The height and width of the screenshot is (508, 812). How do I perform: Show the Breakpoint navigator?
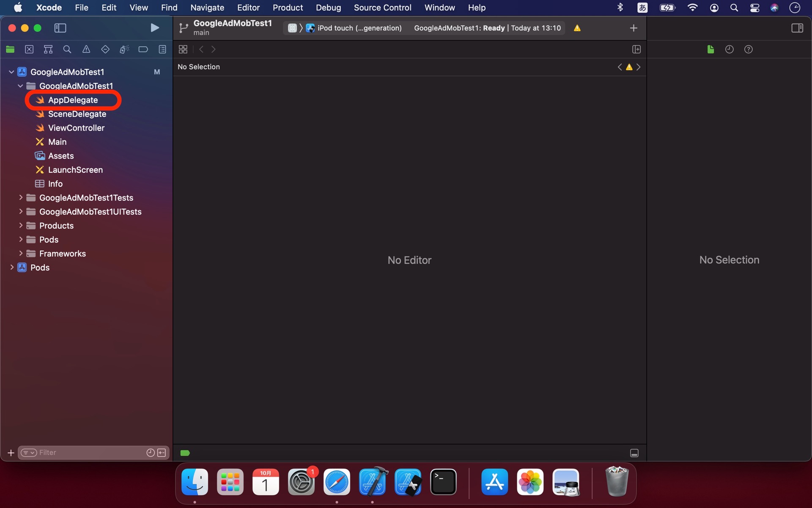tap(143, 50)
